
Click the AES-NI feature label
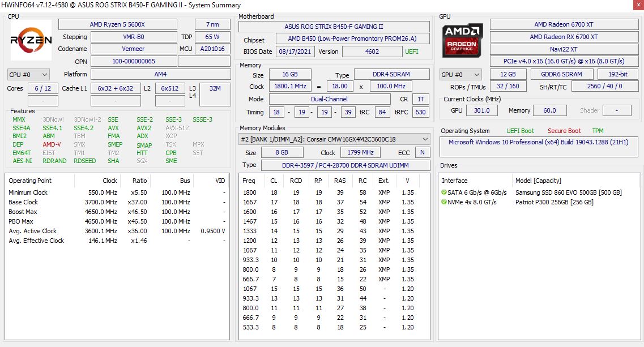pos(22,161)
